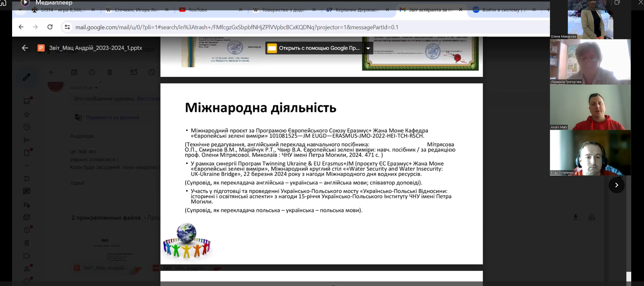
Task: Click the browser back arrow
Action: [21, 27]
